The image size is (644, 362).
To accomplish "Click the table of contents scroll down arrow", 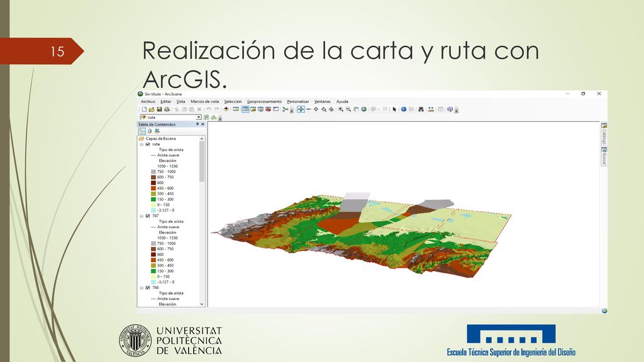I will pos(202,304).
